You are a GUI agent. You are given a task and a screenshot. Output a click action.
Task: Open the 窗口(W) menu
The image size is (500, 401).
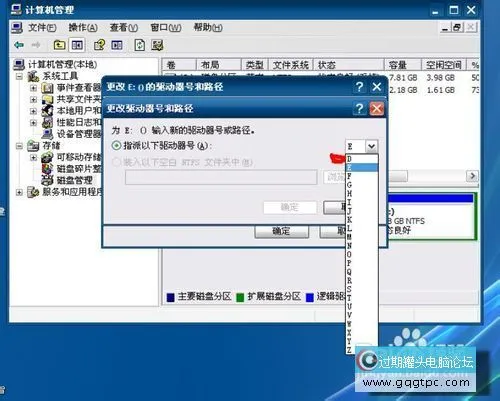[x=166, y=27]
